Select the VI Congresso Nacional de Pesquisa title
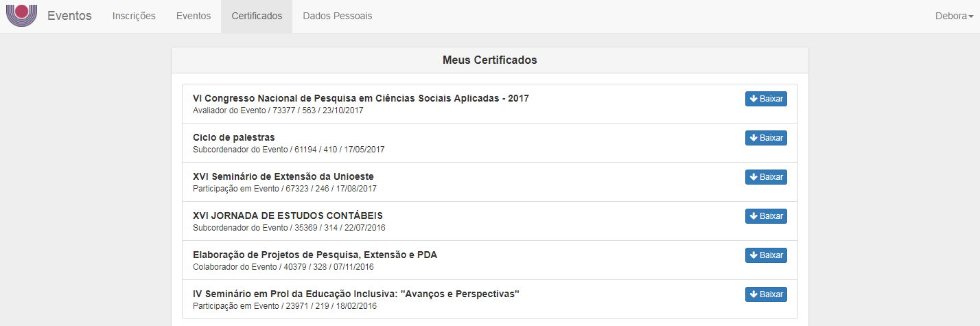 pyautogui.click(x=361, y=98)
